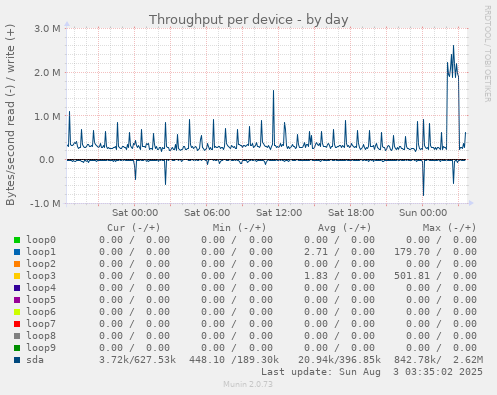Click the Sat 06:00 axis label
Viewport: 497px width, 395px height.
click(207, 213)
